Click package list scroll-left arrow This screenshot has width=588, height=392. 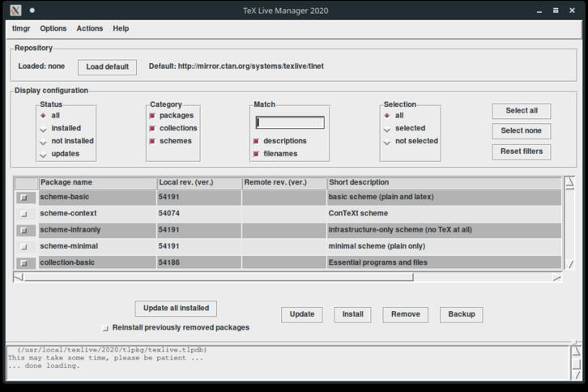pyautogui.click(x=18, y=277)
